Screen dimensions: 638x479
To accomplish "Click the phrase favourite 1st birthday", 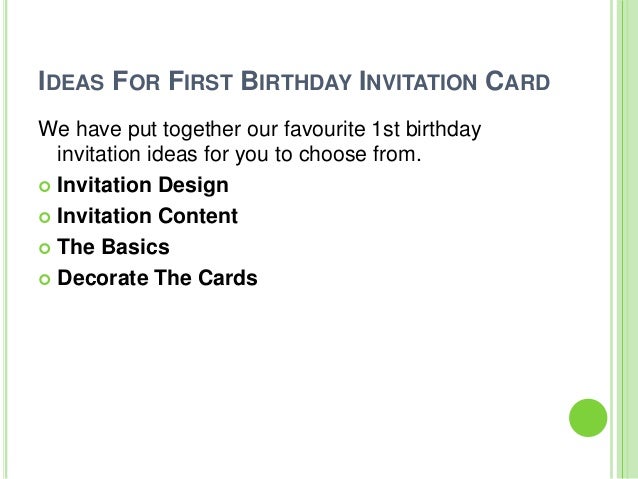I will [x=382, y=129].
